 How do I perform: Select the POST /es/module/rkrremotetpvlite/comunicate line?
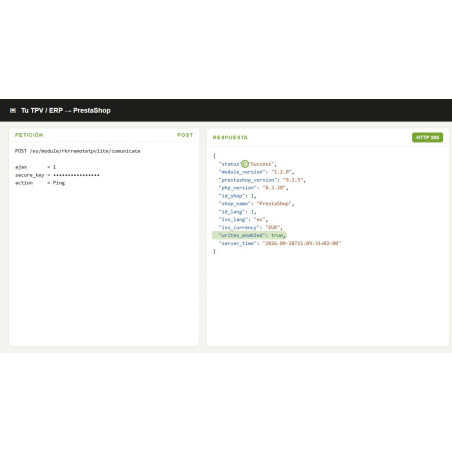click(x=78, y=151)
